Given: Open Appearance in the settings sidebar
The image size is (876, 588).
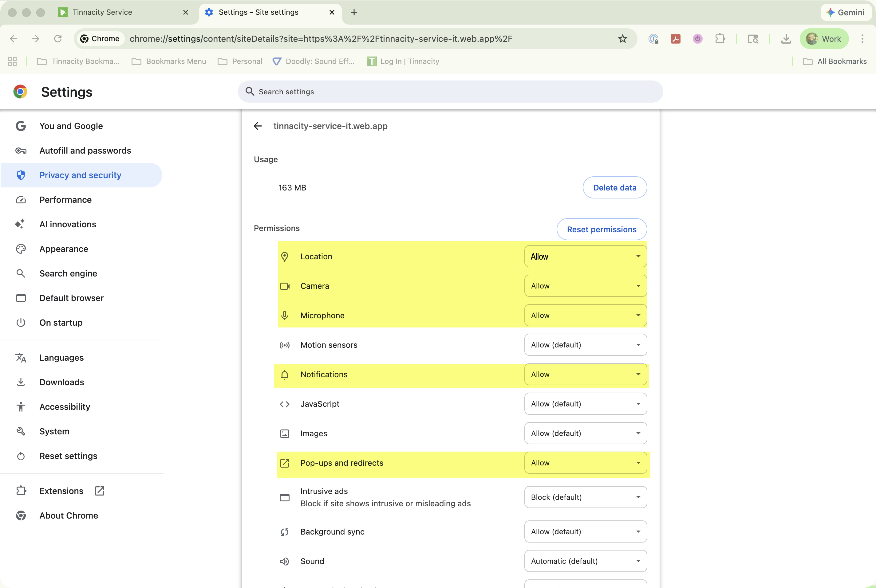Looking at the screenshot, I should point(64,249).
